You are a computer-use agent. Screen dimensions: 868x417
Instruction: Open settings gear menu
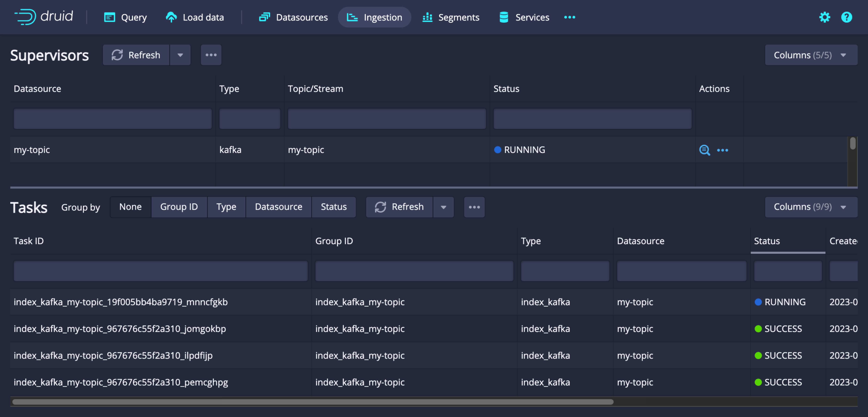(x=824, y=17)
